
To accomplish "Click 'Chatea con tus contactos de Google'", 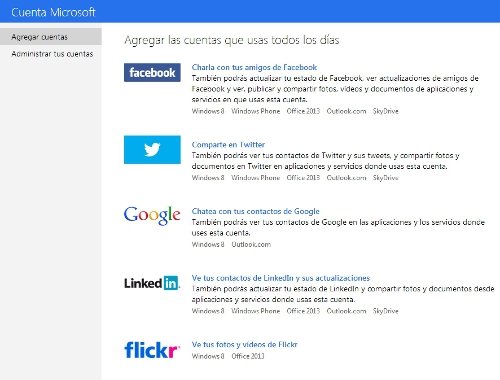I will [x=255, y=211].
